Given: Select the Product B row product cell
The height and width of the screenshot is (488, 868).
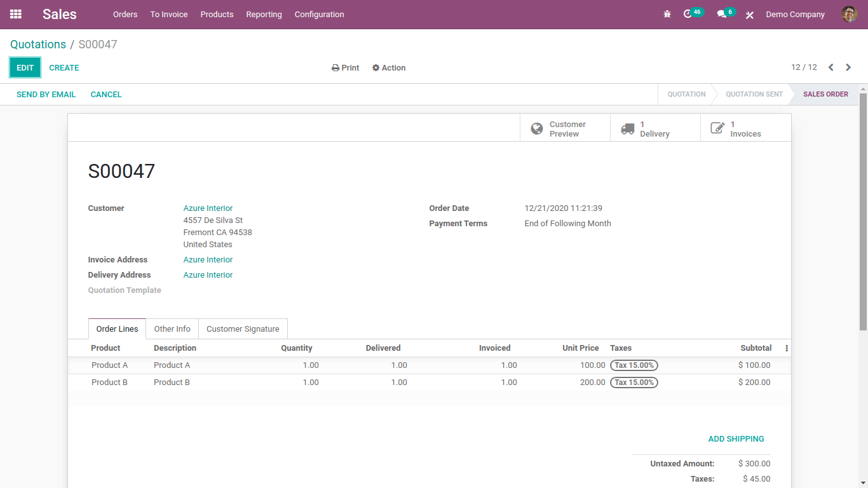Looking at the screenshot, I should pyautogui.click(x=109, y=383).
